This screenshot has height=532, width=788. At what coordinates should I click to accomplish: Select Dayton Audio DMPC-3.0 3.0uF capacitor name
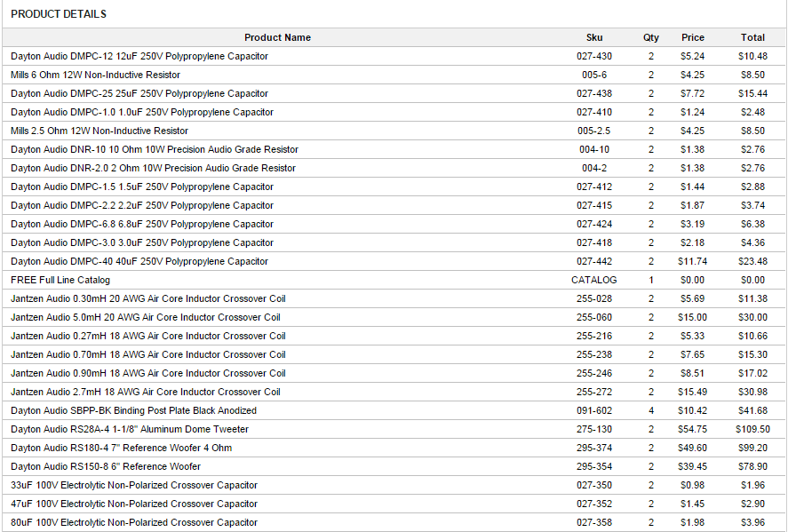[142, 242]
